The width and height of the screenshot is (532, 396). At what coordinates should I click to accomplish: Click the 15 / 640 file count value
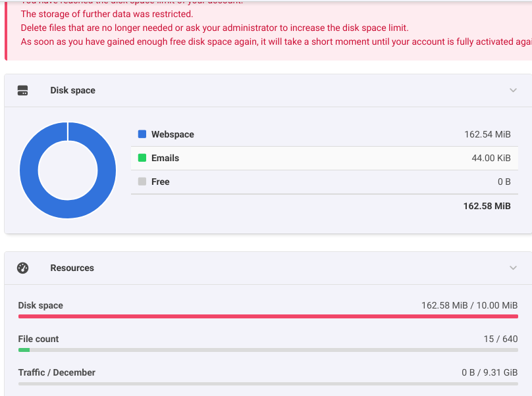[x=500, y=339]
